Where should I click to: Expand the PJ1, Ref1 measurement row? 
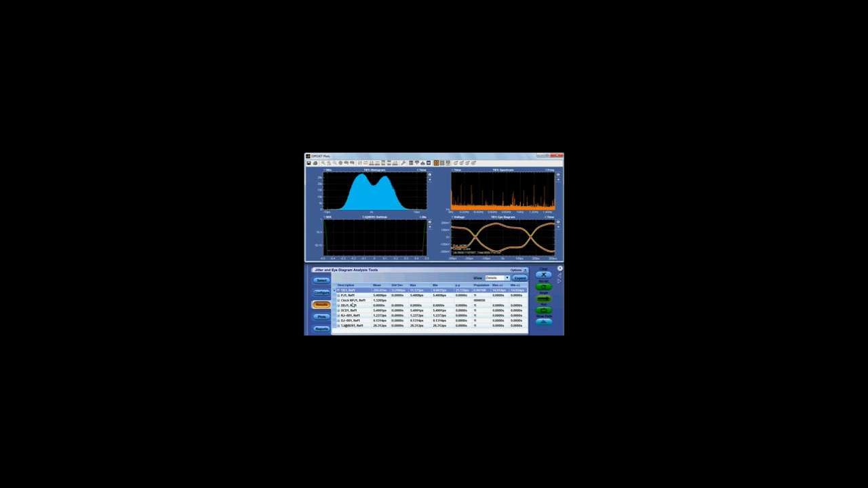(338, 296)
